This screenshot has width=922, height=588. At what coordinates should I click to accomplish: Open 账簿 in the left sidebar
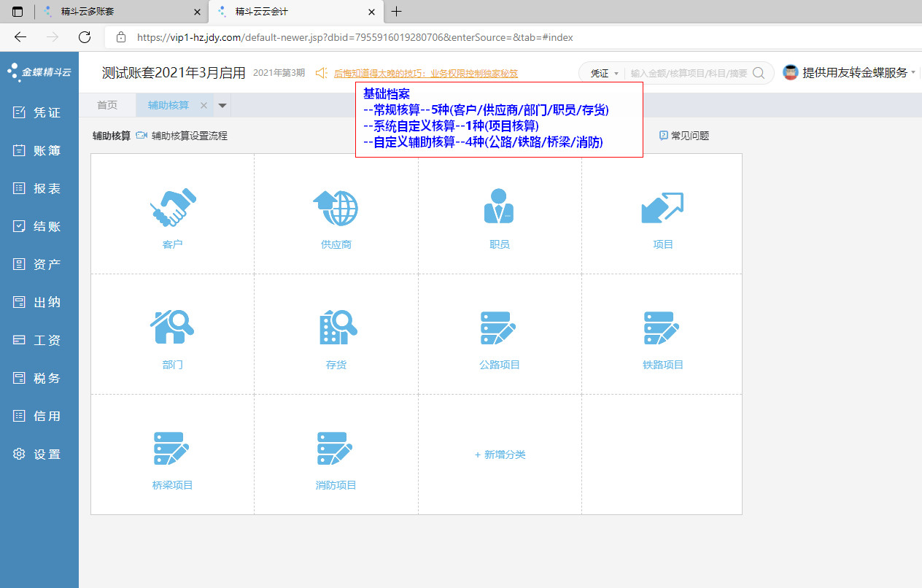point(39,151)
